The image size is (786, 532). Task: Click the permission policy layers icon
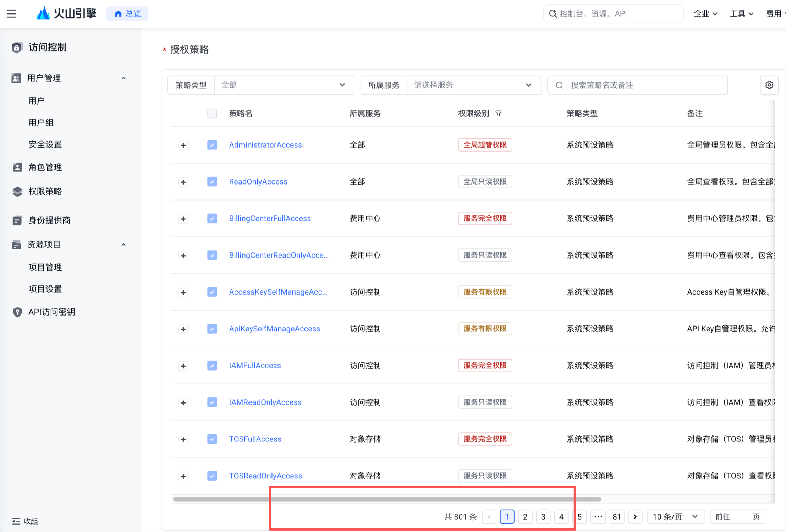[17, 192]
